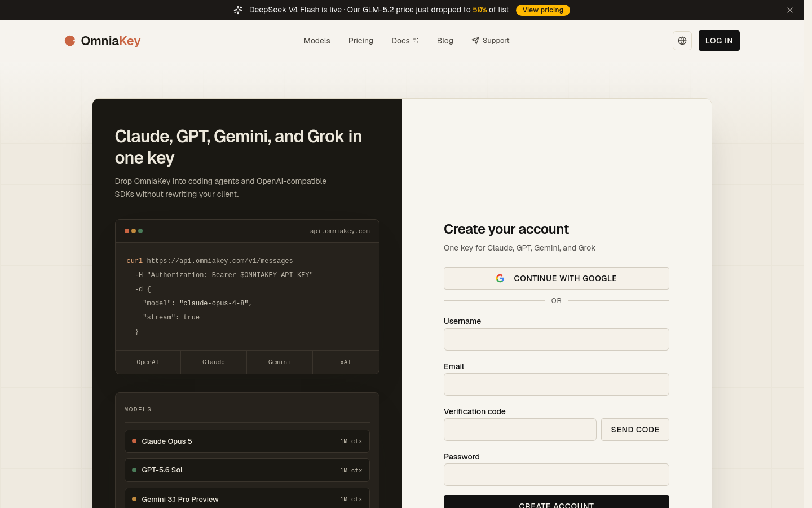Click the OmniaKey logo
812x508 pixels.
(103, 41)
